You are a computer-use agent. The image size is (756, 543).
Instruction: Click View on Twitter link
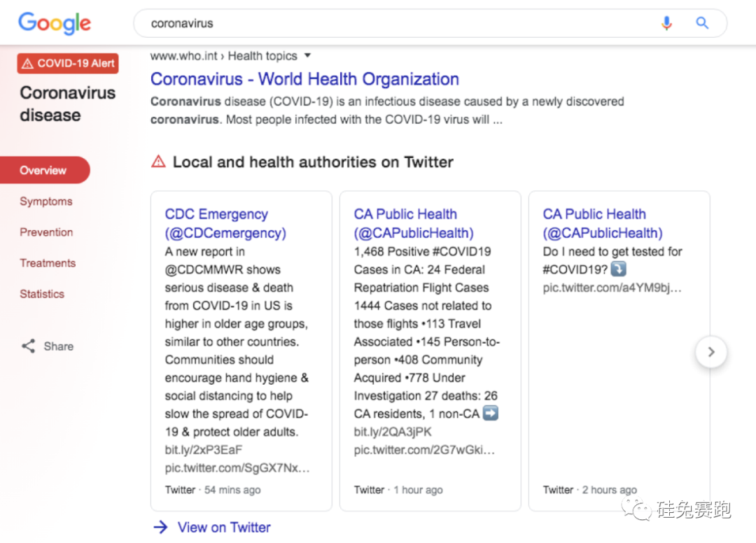[224, 528]
